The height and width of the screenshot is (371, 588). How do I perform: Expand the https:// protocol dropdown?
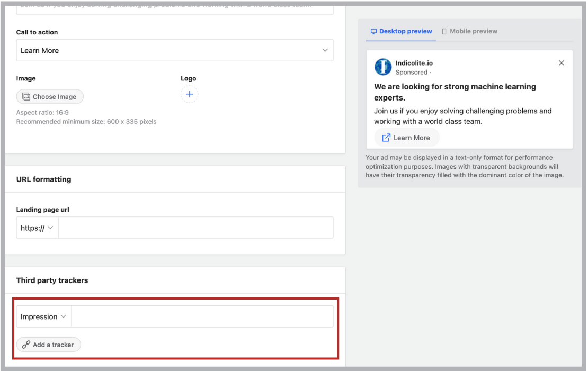[37, 228]
